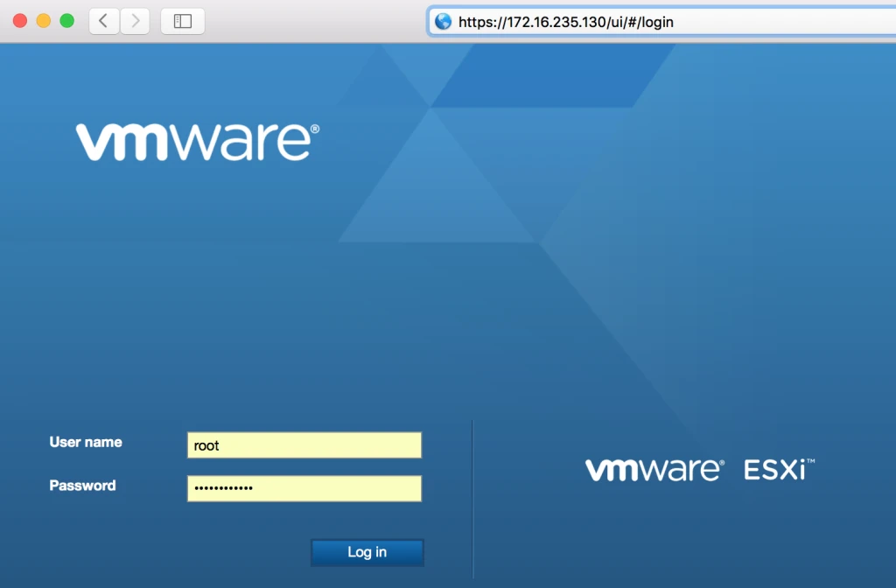This screenshot has width=896, height=588.
Task: Click the globe icon in address bar
Action: [x=443, y=22]
